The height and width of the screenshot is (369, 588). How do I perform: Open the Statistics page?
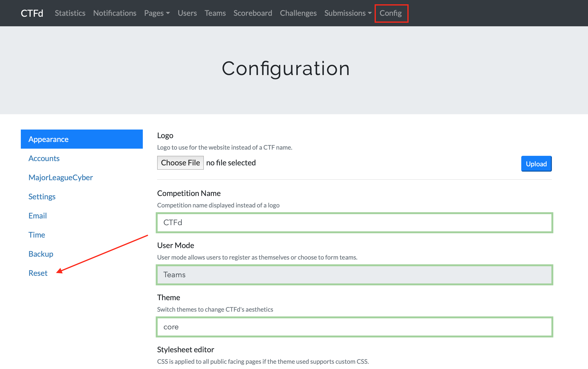[70, 13]
